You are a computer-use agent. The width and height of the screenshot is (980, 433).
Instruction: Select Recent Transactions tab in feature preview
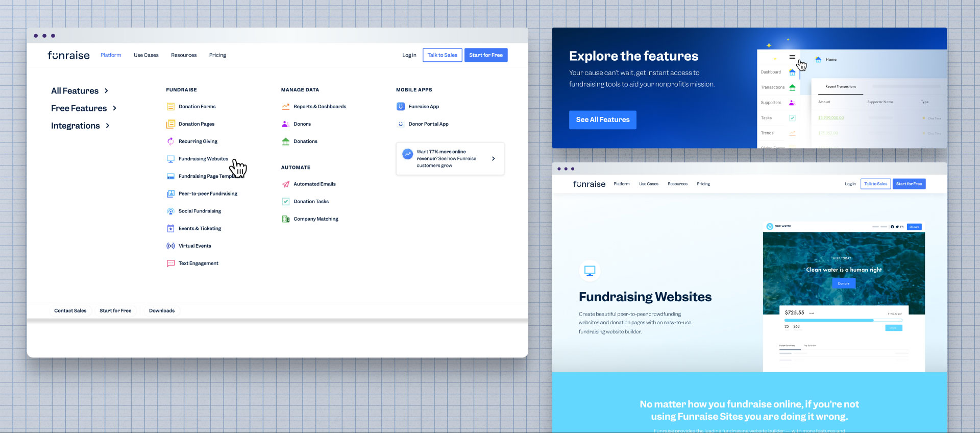[841, 87]
